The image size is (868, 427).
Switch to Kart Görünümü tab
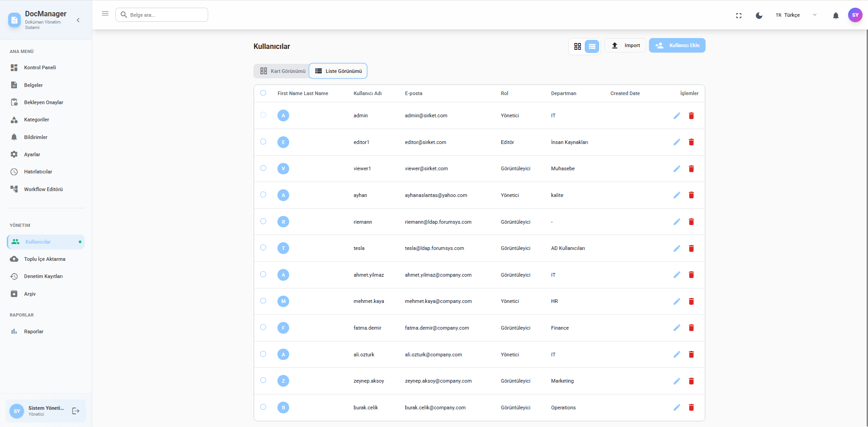pos(282,71)
